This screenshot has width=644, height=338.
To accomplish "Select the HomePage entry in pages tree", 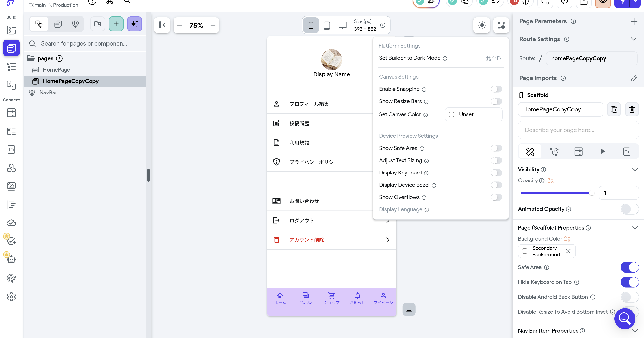I will [56, 70].
